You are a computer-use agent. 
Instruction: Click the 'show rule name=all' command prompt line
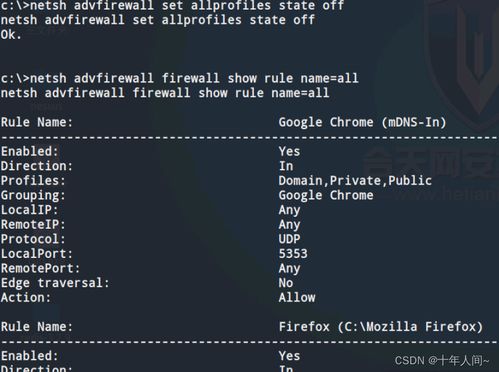tap(179, 78)
